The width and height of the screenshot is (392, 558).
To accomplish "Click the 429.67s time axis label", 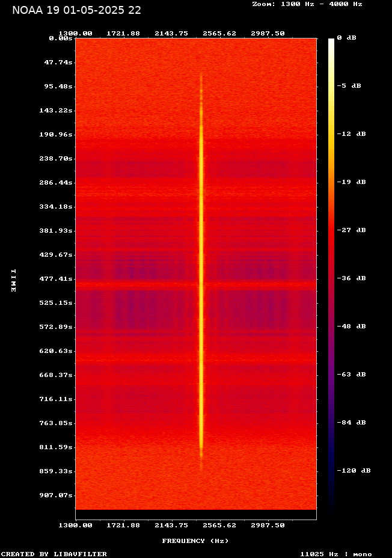I will pyautogui.click(x=56, y=255).
